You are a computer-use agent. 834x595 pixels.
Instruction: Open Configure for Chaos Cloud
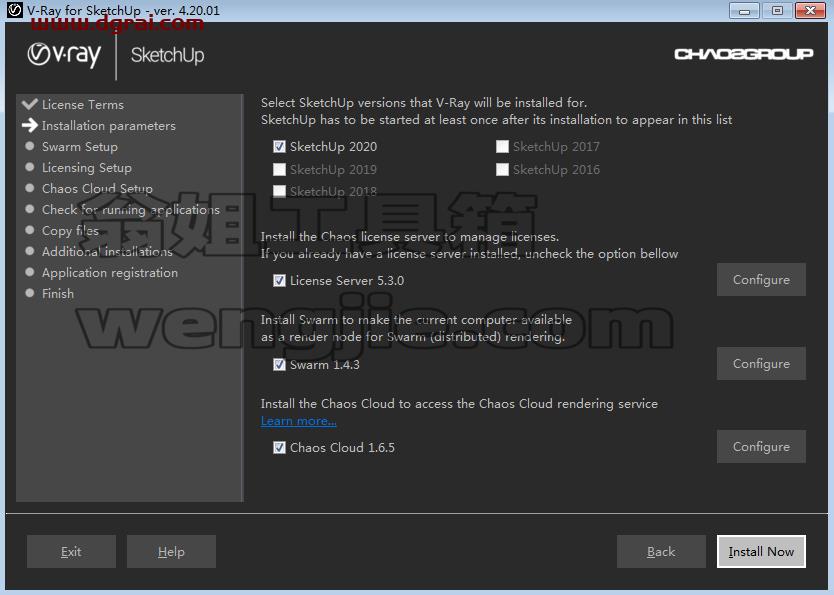[x=761, y=446]
